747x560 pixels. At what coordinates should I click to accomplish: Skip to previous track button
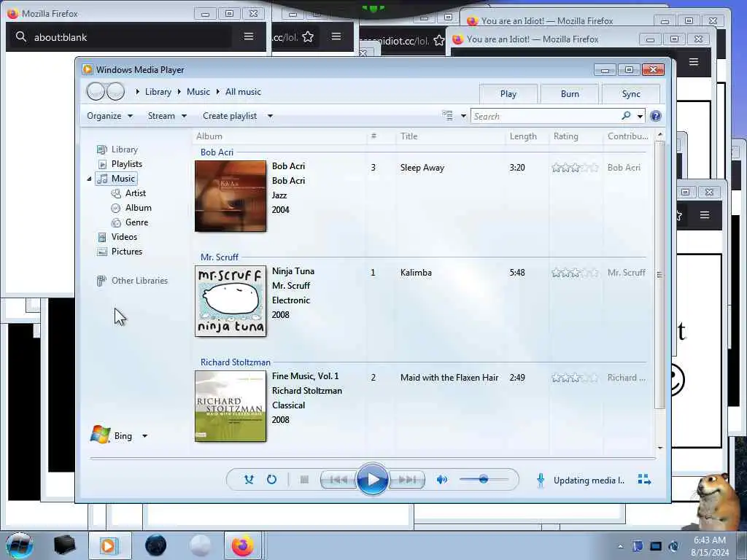click(338, 480)
